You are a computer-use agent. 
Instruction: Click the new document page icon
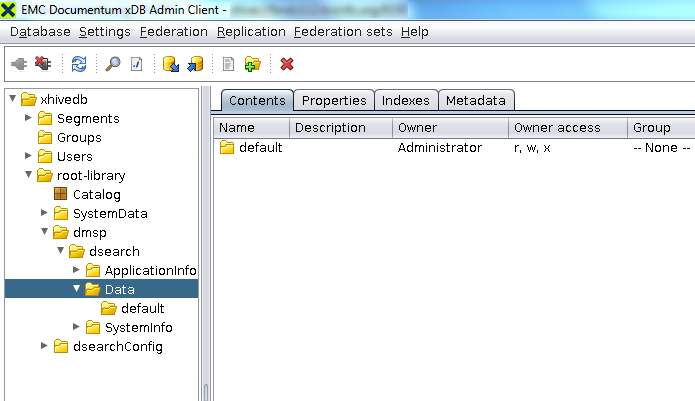click(228, 64)
